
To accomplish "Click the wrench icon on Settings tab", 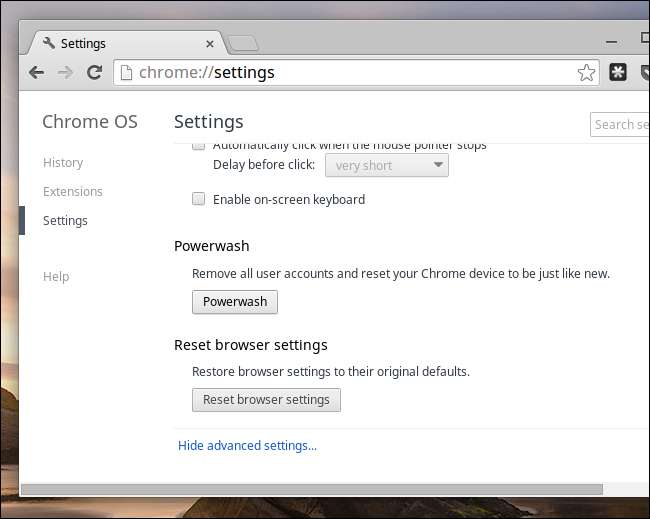I will tap(49, 43).
